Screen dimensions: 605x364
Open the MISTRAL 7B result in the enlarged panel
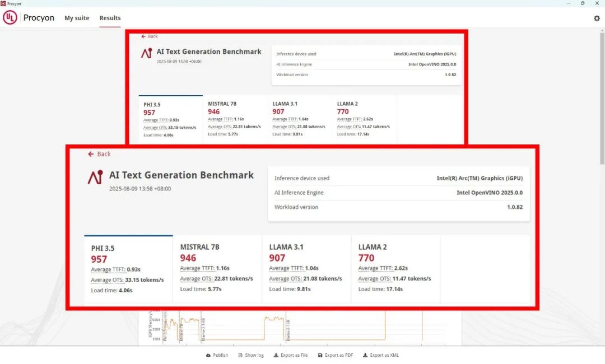coord(217,269)
